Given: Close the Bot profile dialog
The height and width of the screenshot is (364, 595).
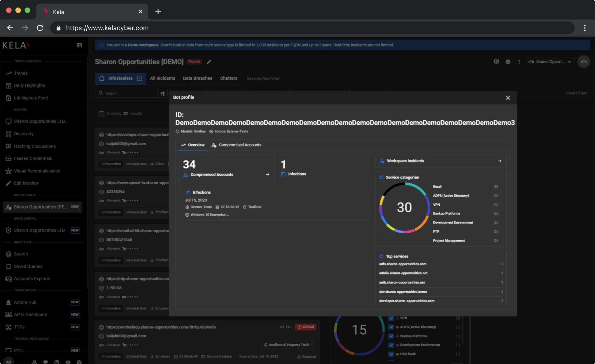Looking at the screenshot, I should click(x=508, y=98).
